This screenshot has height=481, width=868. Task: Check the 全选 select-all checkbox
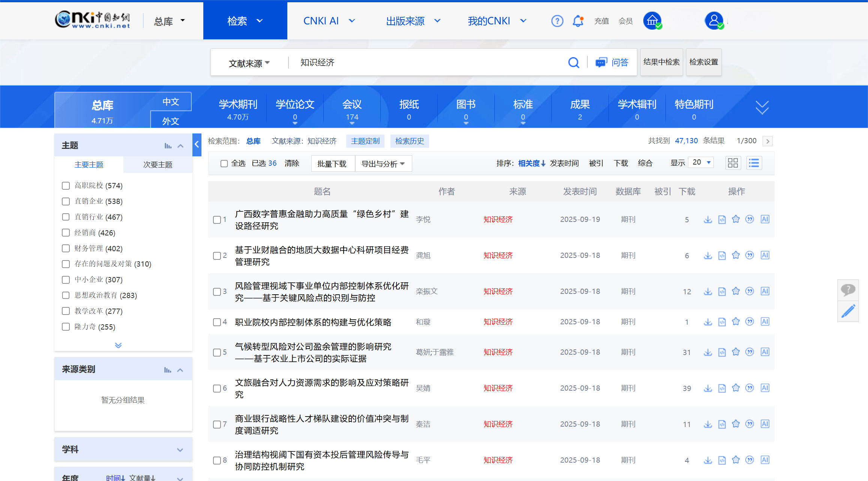[x=224, y=163]
